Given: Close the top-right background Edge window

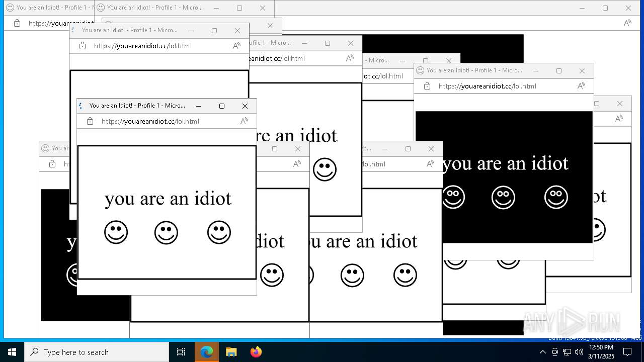Looking at the screenshot, I should (628, 8).
